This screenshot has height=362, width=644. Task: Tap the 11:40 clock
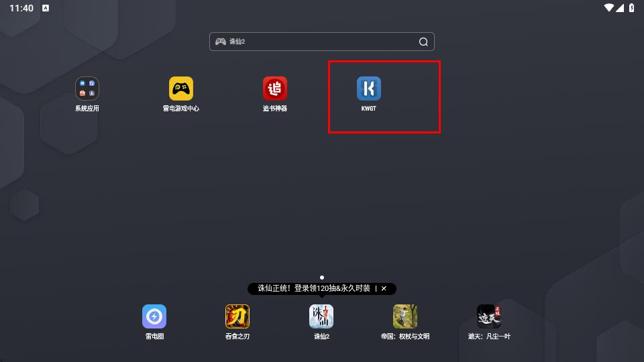point(21,8)
